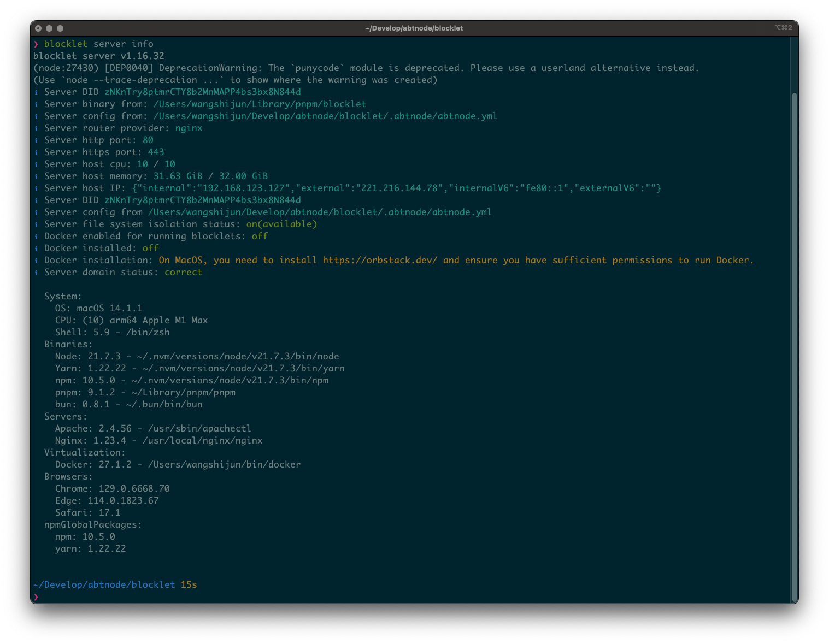Click the info icon beside Server host memory

(x=37, y=176)
